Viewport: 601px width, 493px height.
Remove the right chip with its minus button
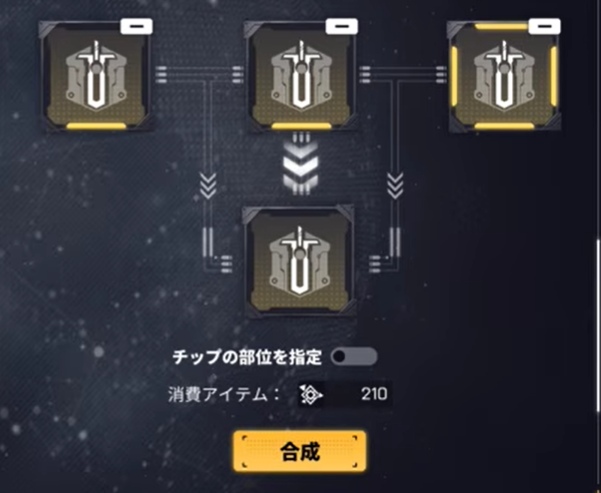click(x=545, y=27)
